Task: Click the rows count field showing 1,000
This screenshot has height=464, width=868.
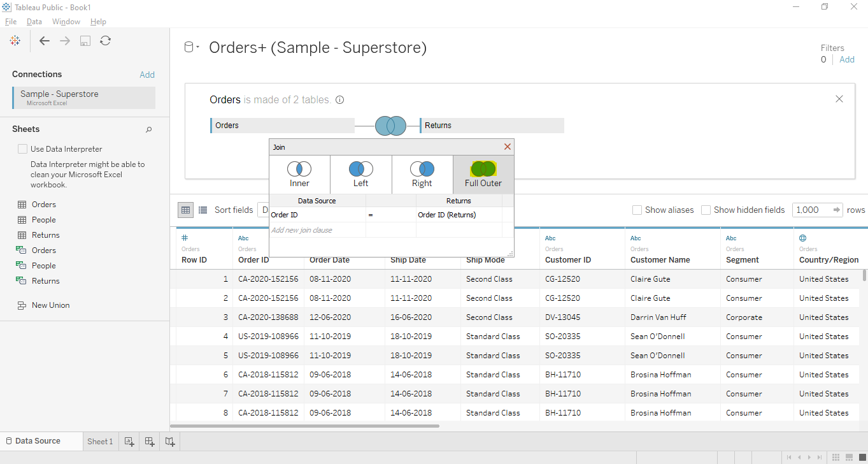Action: click(x=811, y=210)
